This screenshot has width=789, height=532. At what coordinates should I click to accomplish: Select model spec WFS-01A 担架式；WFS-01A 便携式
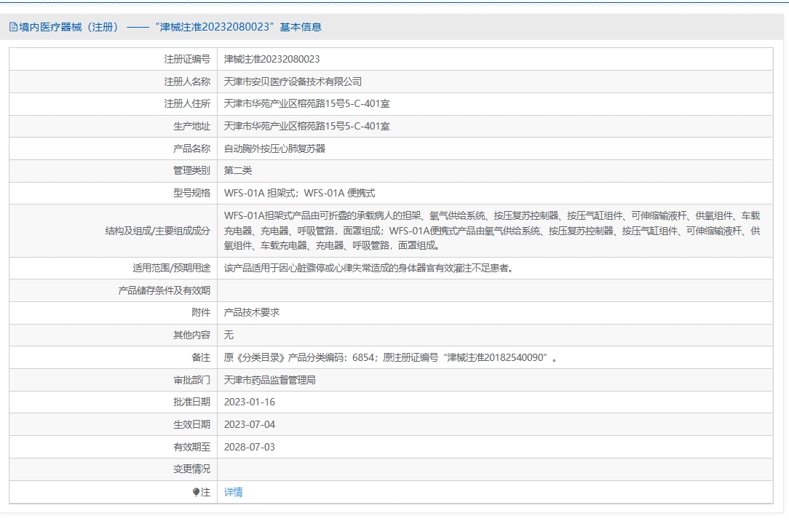299,194
